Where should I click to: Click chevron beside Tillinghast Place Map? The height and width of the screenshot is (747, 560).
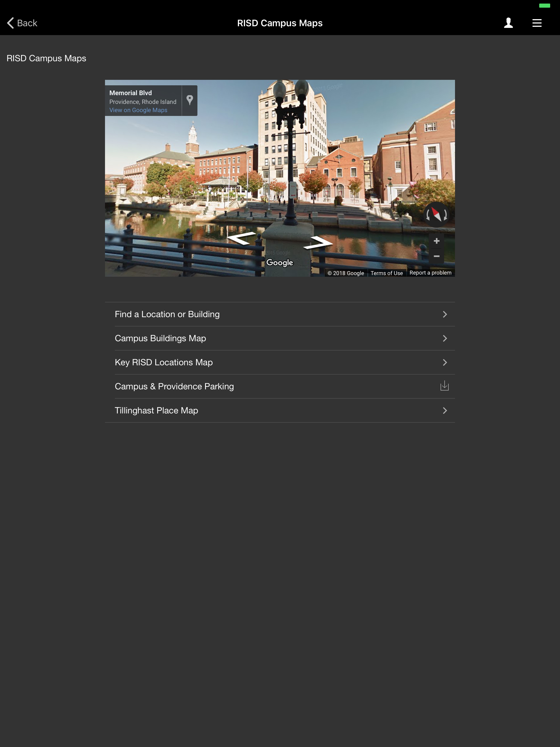pos(445,410)
